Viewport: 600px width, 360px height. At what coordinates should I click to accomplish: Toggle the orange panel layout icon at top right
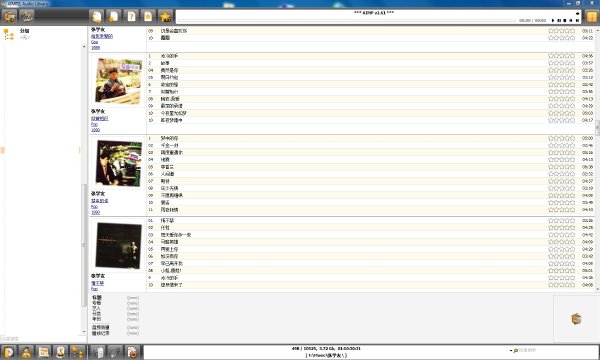click(x=592, y=16)
